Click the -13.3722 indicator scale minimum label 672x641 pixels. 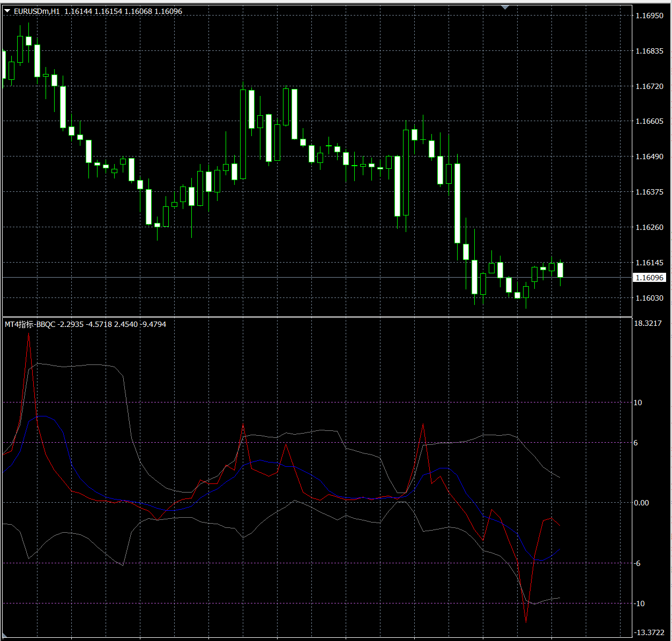pyautogui.click(x=648, y=633)
